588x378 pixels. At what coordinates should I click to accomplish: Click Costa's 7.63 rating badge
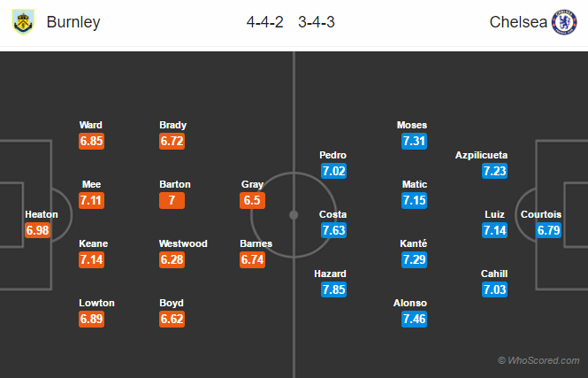click(333, 230)
